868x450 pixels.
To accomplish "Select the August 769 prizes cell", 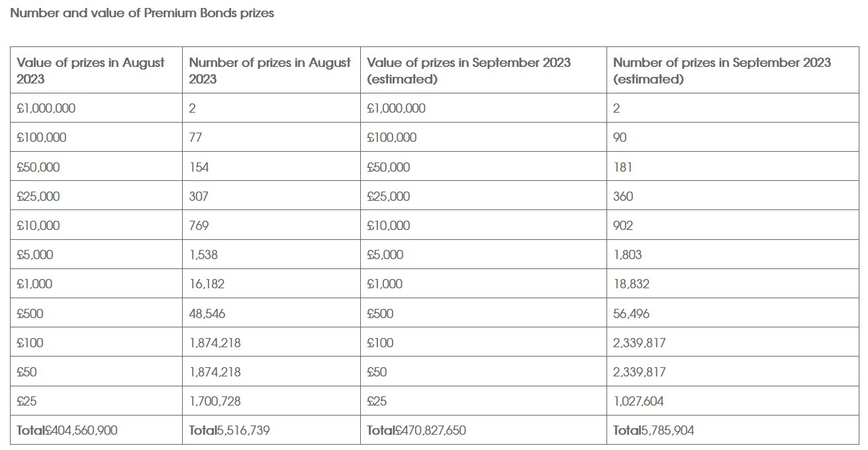I will [271, 225].
